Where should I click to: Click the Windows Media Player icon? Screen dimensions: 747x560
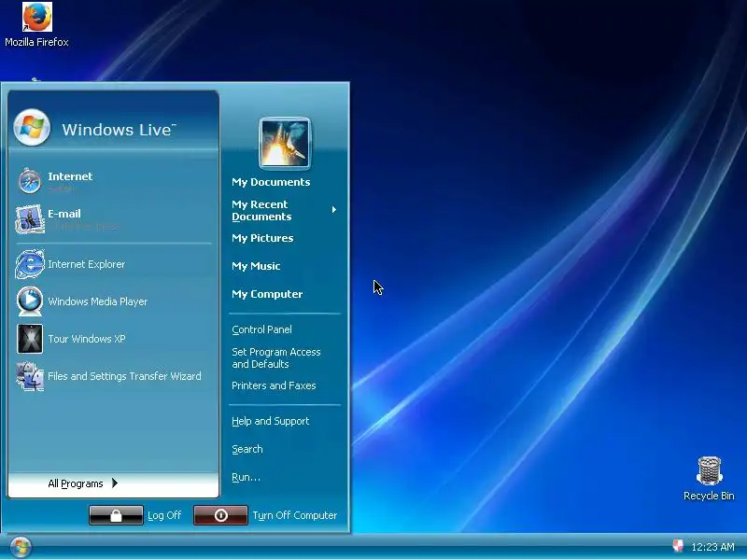tap(30, 301)
